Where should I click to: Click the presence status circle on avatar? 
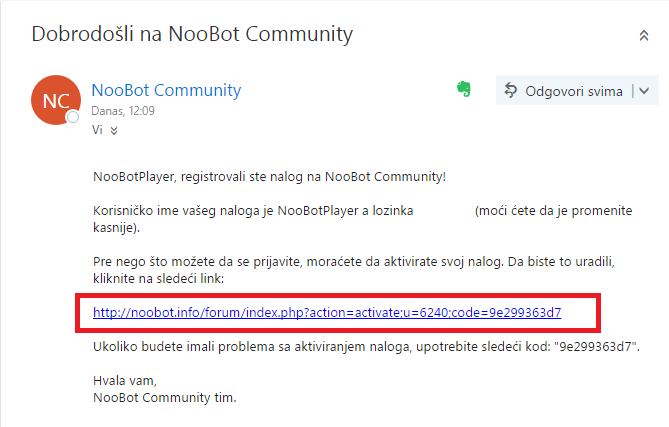(x=72, y=118)
